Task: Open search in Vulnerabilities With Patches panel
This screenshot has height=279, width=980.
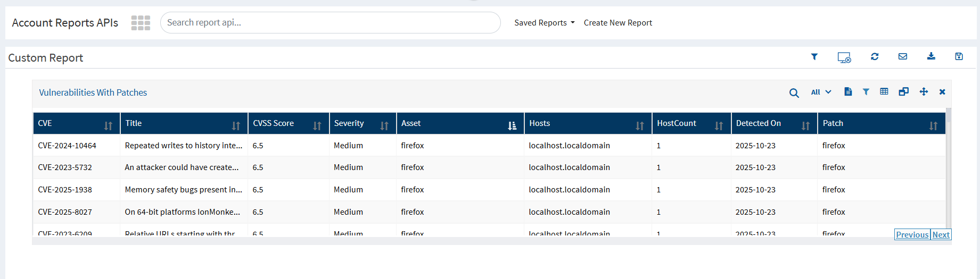Action: pos(794,93)
